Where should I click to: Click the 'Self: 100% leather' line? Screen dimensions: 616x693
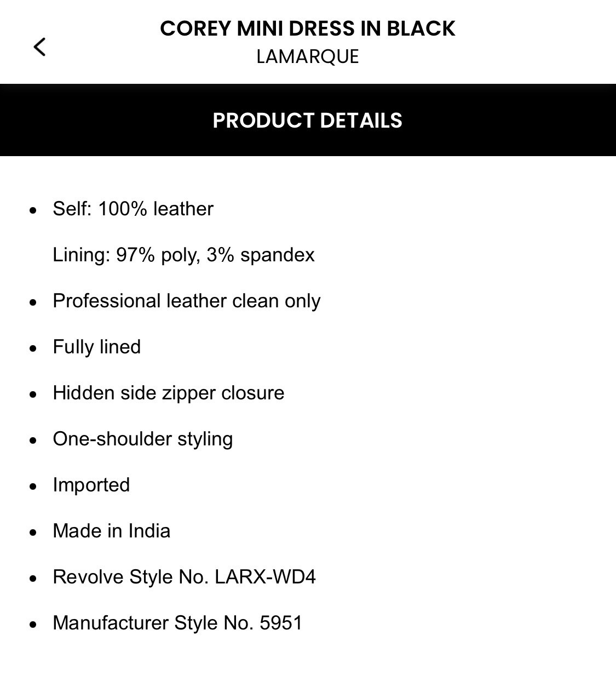click(133, 209)
